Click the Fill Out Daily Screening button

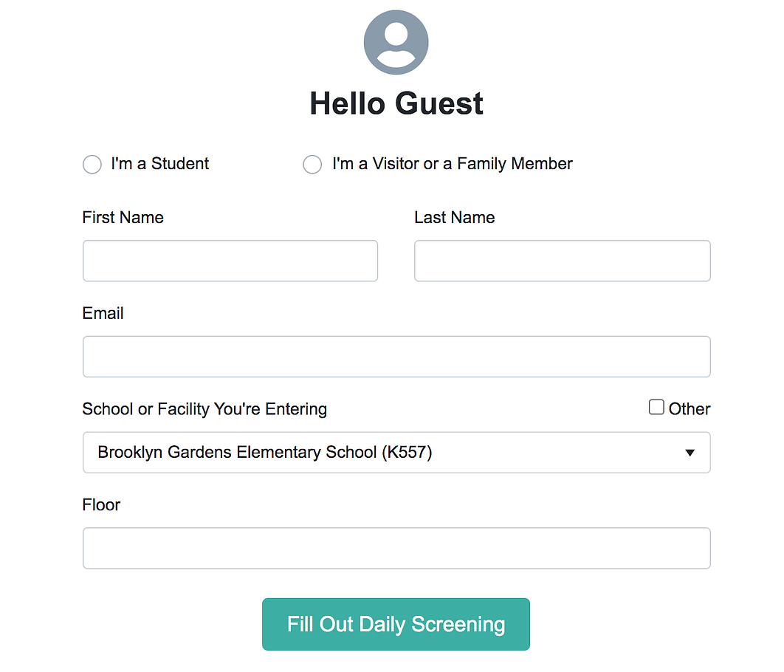click(396, 624)
